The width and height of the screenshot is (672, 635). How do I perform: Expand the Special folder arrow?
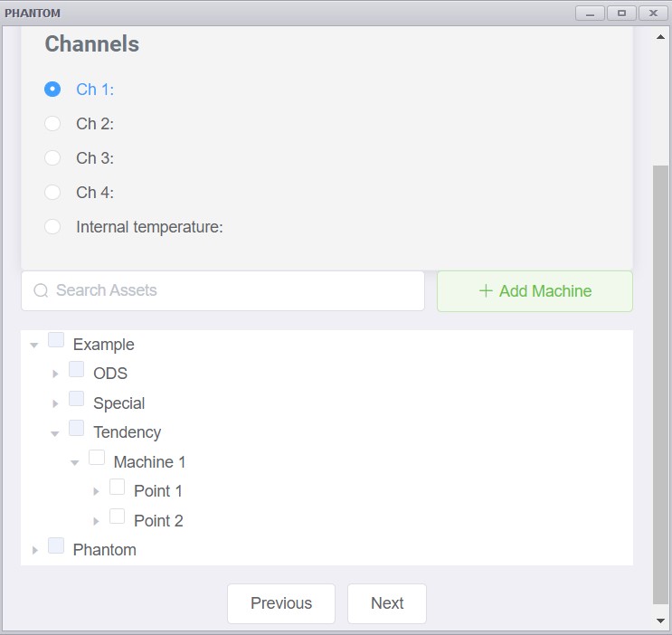[x=55, y=403]
